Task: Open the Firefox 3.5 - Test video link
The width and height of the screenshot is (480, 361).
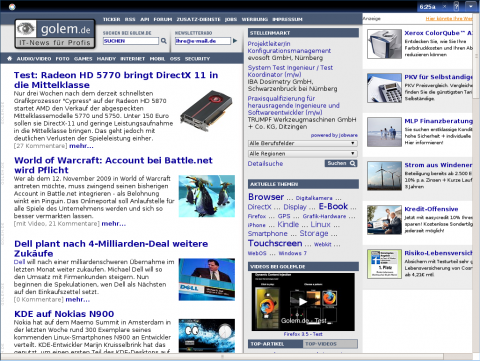Action: (303, 334)
